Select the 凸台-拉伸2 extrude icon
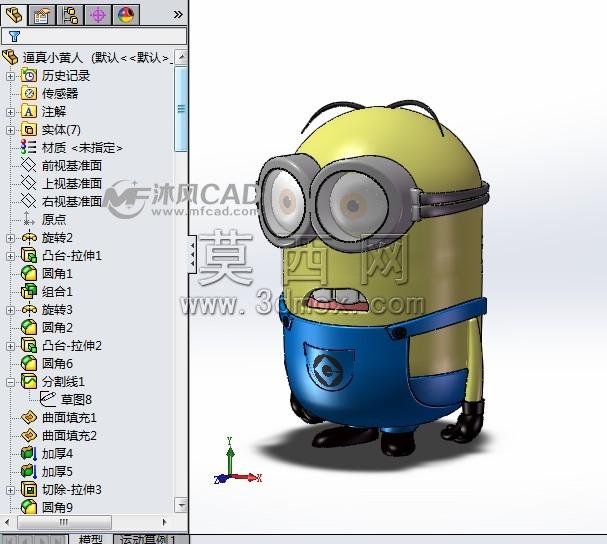 click(x=29, y=345)
